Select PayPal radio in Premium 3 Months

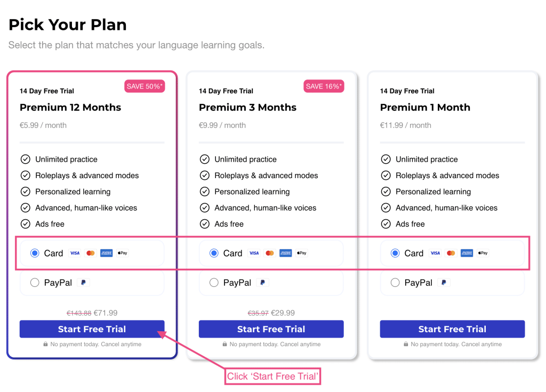click(214, 283)
